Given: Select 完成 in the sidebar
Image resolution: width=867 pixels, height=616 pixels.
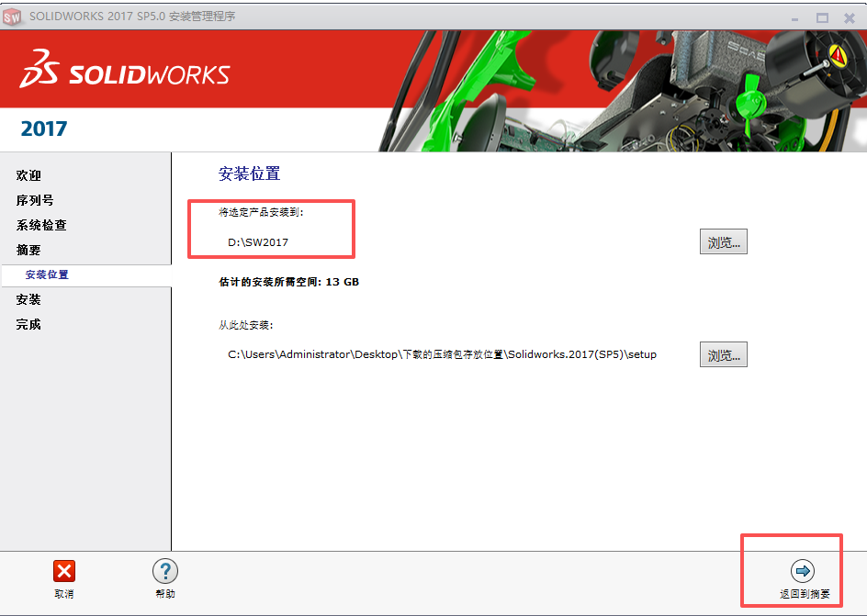Looking at the screenshot, I should tap(28, 324).
